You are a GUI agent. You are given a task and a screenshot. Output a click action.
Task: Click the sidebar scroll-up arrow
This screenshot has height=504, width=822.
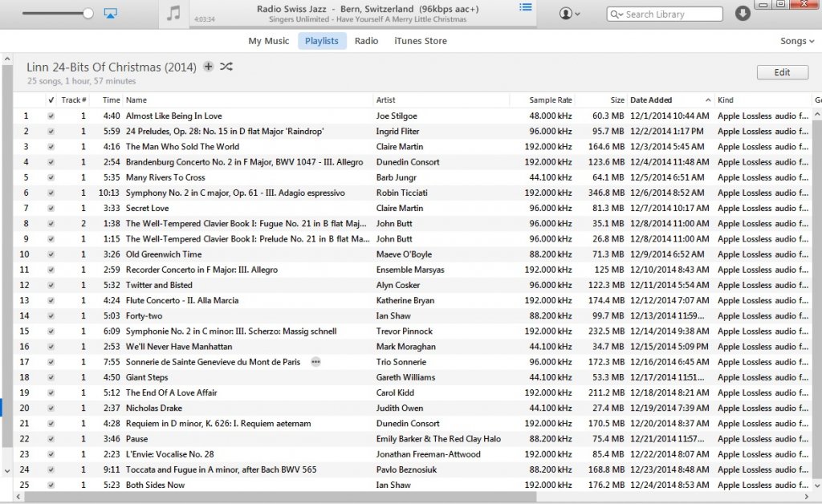[6, 59]
